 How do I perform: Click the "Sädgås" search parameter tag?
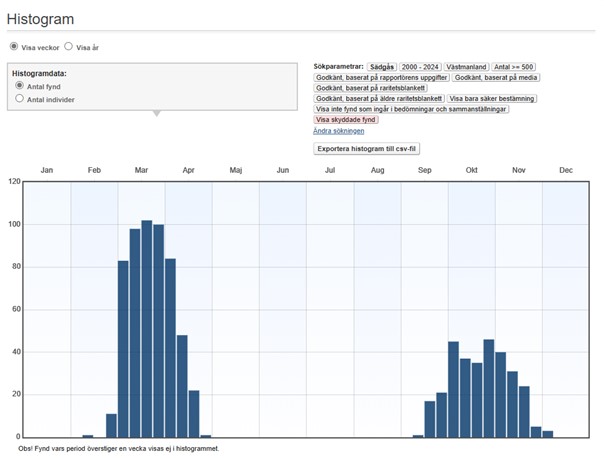(x=381, y=66)
